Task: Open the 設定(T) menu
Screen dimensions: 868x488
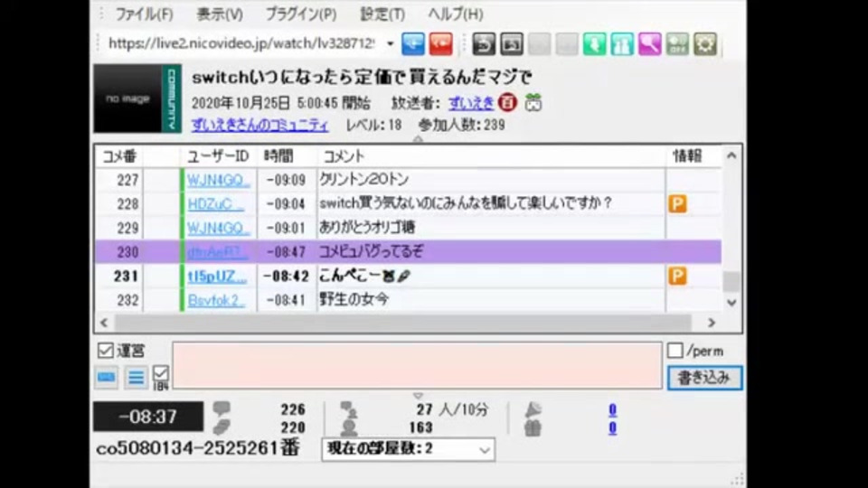Action: click(382, 14)
